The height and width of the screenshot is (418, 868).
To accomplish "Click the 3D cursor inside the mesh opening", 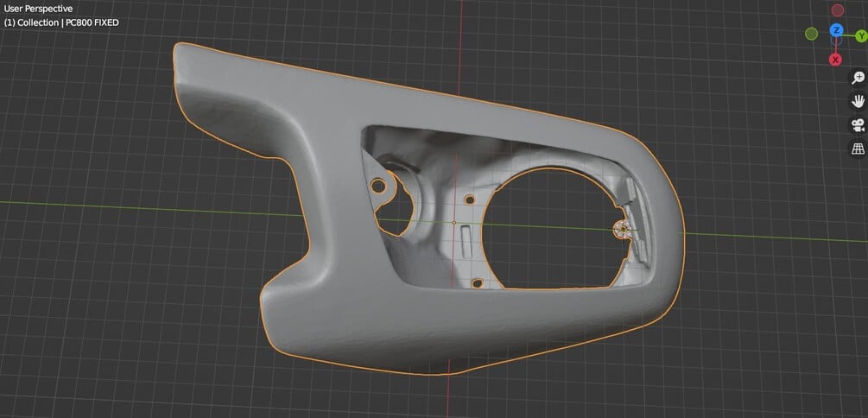I will coord(624,229).
